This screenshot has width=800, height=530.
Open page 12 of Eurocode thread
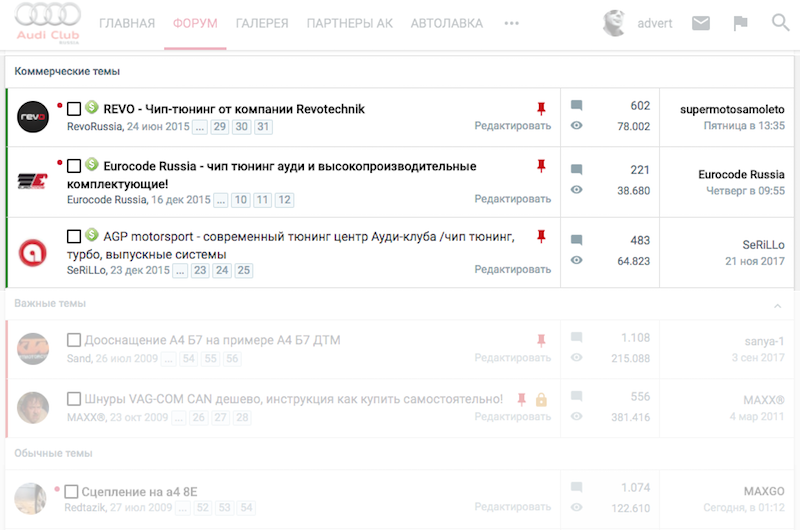[x=285, y=200]
